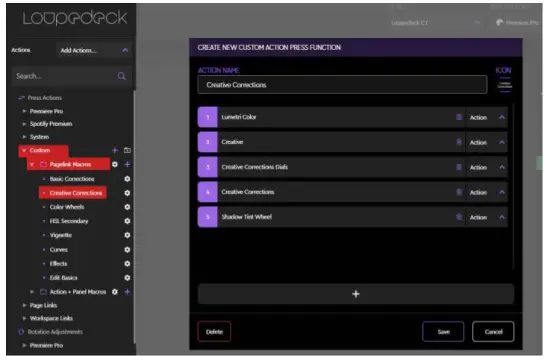This screenshot has height=360, width=550.
Task: Click the Rotation Adjustments section header
Action: click(55, 332)
